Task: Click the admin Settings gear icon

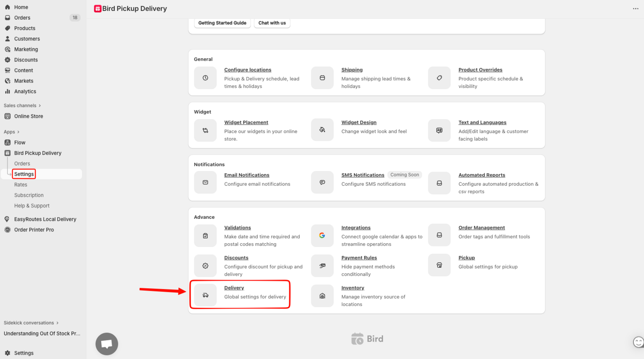Action: (x=7, y=353)
